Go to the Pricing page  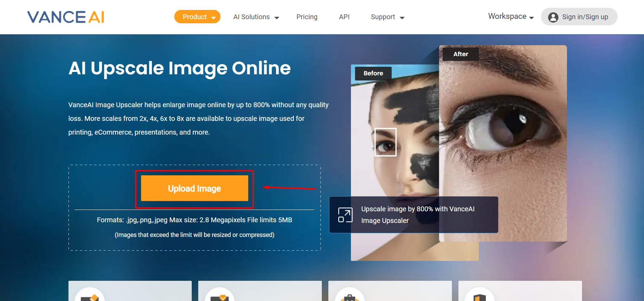point(307,17)
